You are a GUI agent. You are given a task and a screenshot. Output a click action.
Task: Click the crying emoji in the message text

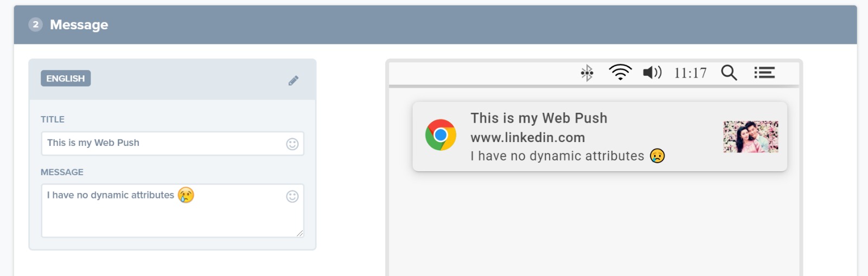pyautogui.click(x=186, y=195)
